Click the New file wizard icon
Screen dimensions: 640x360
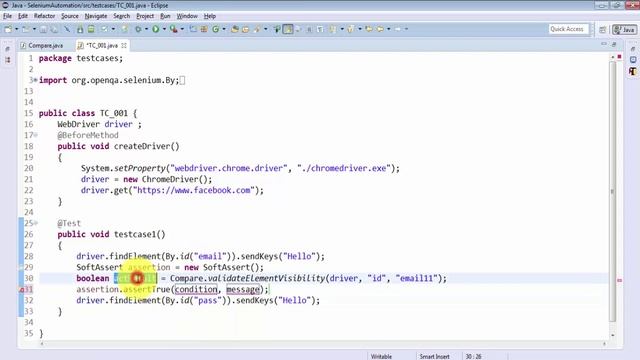(8, 29)
